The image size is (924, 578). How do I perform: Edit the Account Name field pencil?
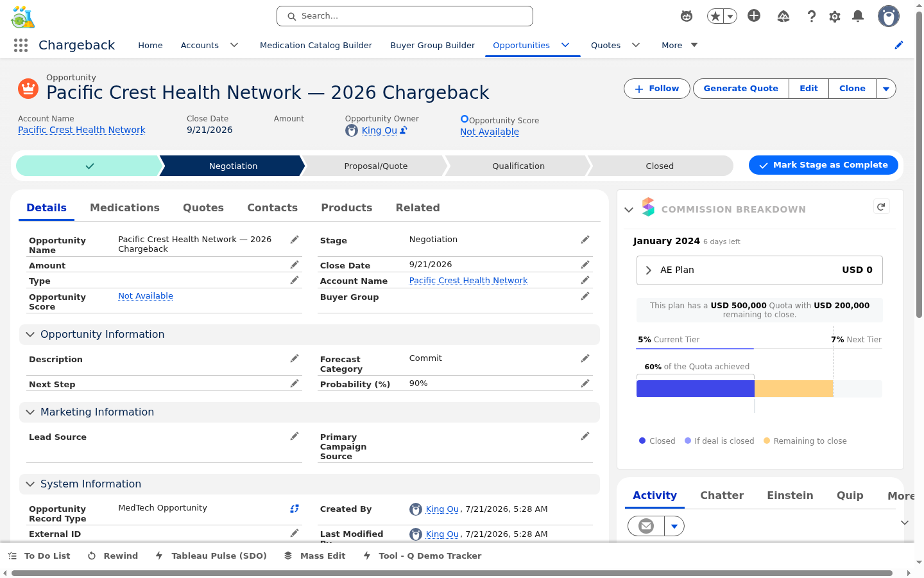pyautogui.click(x=585, y=280)
